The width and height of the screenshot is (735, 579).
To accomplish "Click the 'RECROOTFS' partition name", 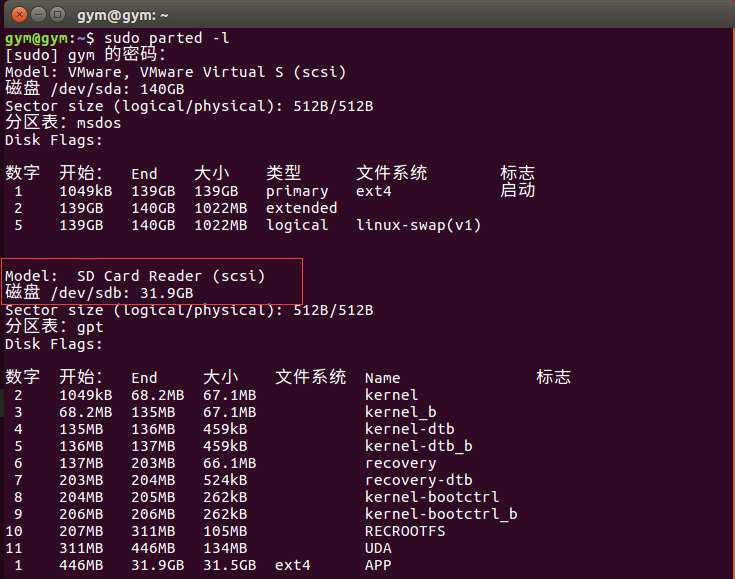I will [405, 531].
